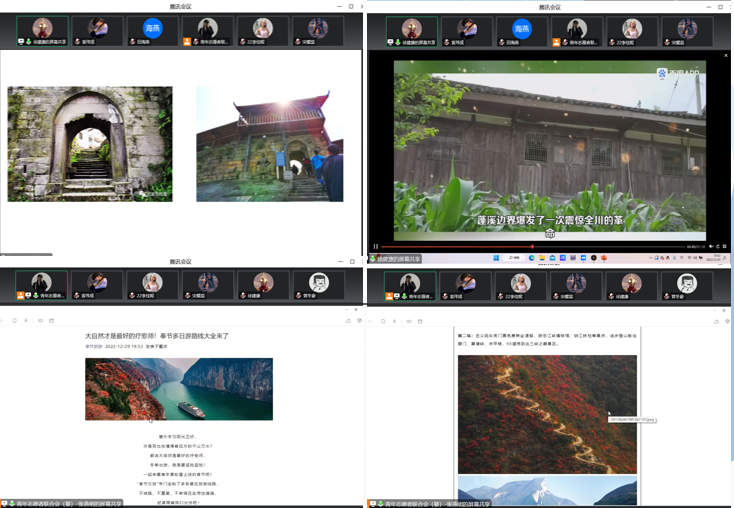This screenshot has height=508, width=734.
Task: Select 海燕 avatar above the archway photos
Action: 151,28
